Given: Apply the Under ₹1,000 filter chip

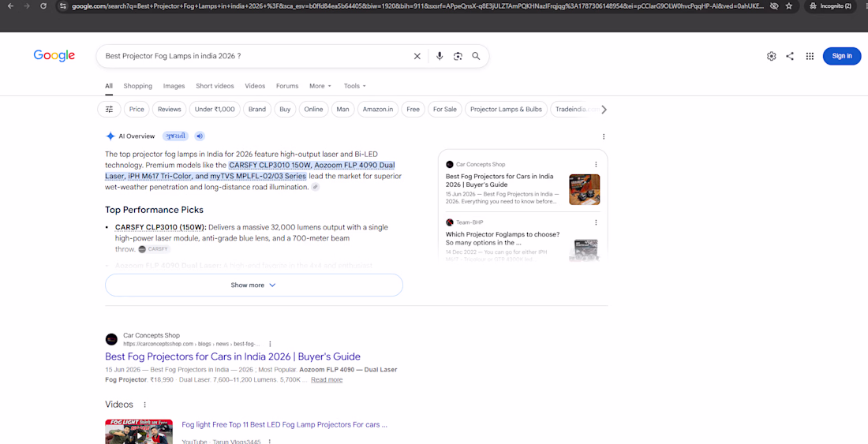Looking at the screenshot, I should [x=215, y=110].
